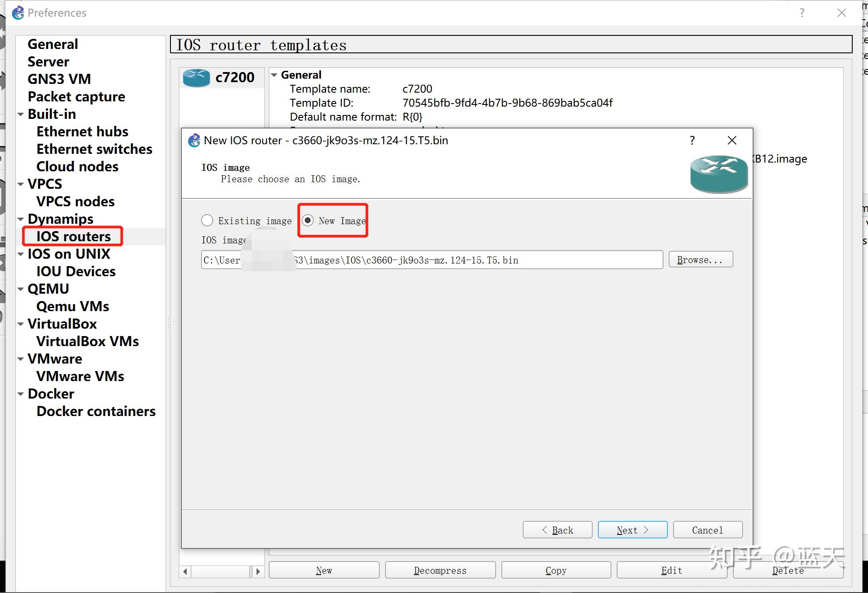Collapse the QEMU tree section
Image resolution: width=868 pixels, height=593 pixels.
(21, 289)
